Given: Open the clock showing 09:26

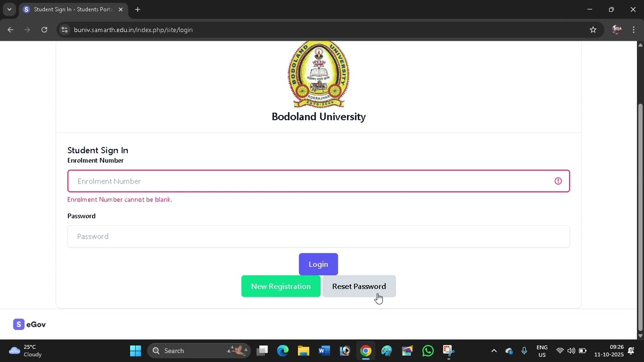Looking at the screenshot, I should 609,350.
